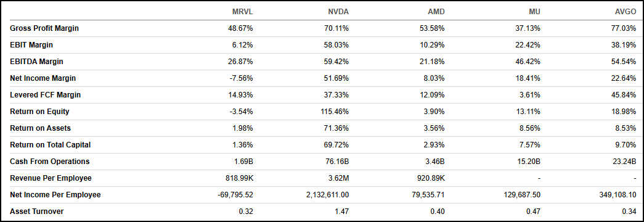644x222 pixels.
Task: Click the Asset Turnover row label
Action: [36, 212]
